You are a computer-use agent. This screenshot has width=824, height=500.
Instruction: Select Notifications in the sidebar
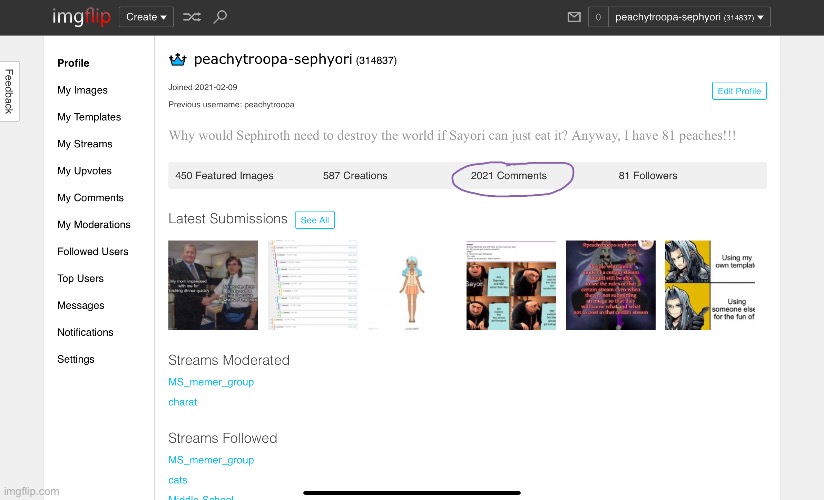pos(85,332)
